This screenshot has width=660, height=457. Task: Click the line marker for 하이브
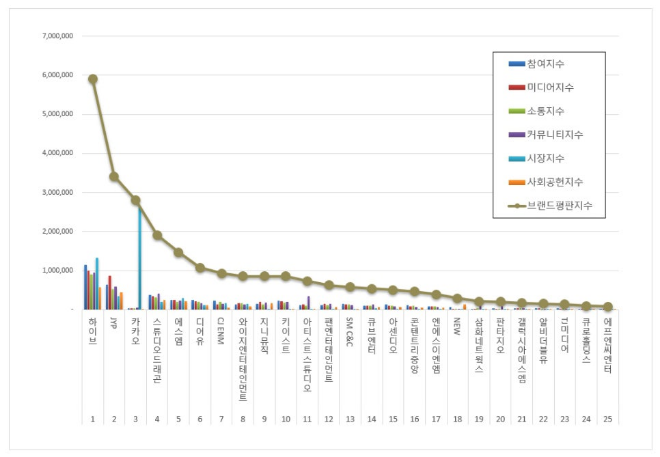pos(93,79)
